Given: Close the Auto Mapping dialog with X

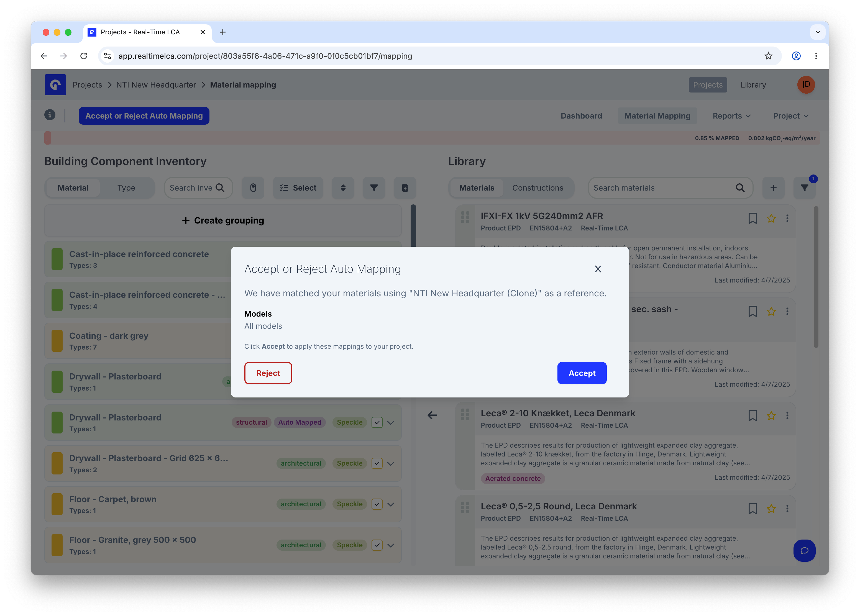Looking at the screenshot, I should 598,269.
